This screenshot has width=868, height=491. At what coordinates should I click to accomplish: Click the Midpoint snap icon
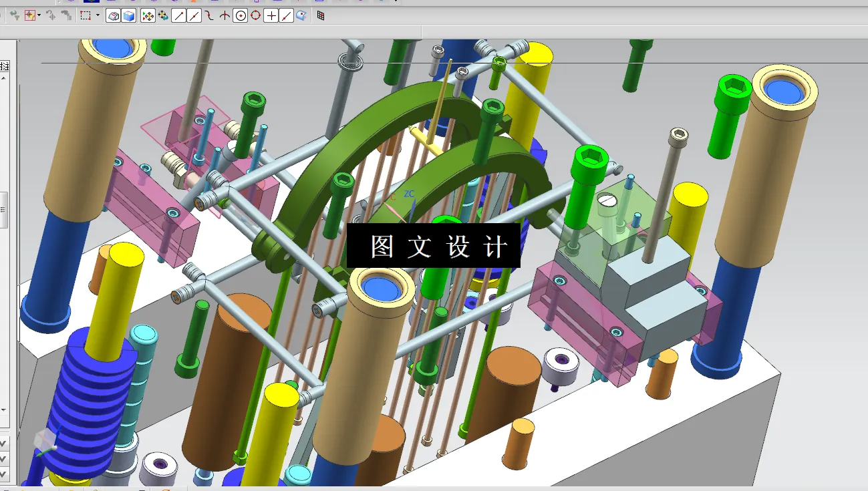pyautogui.click(x=193, y=15)
